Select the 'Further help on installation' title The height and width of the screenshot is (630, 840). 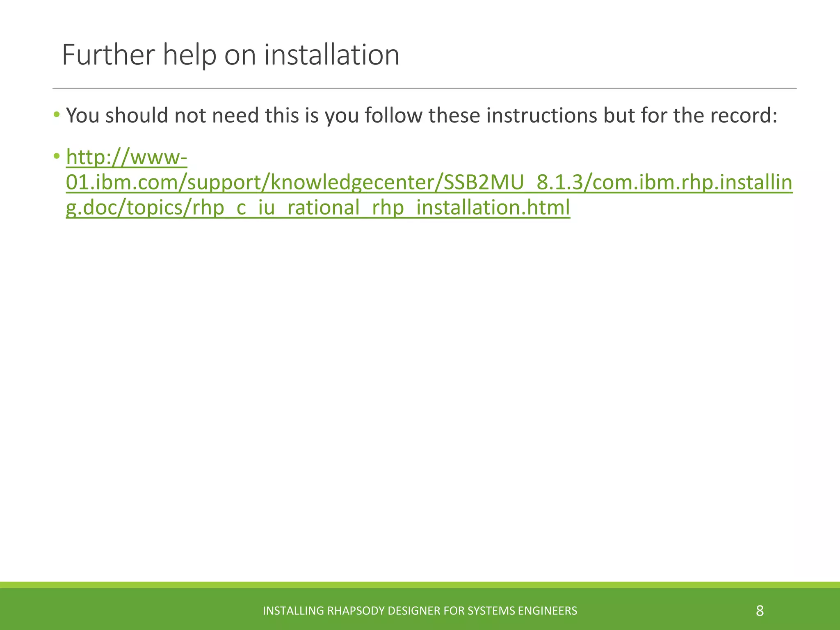(231, 55)
